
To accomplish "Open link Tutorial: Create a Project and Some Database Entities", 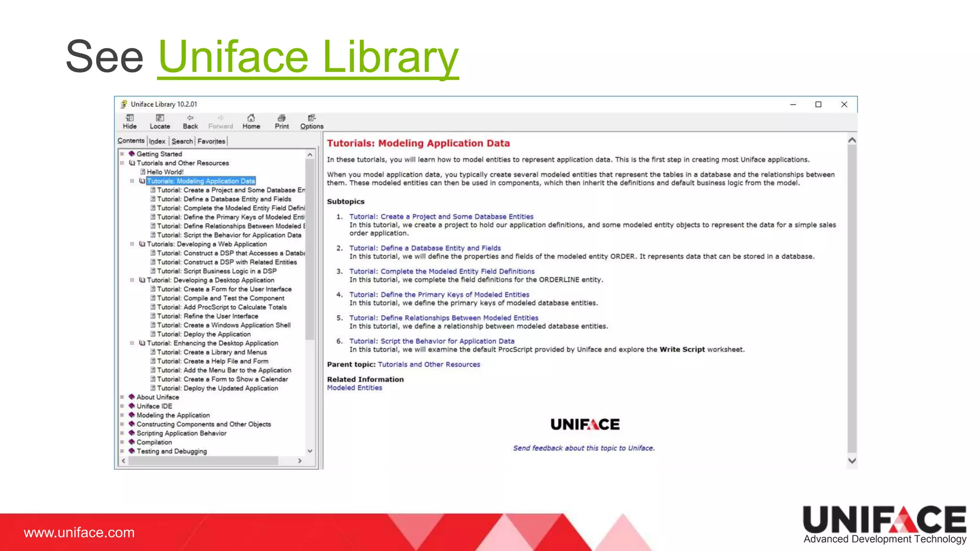I will (x=441, y=217).
